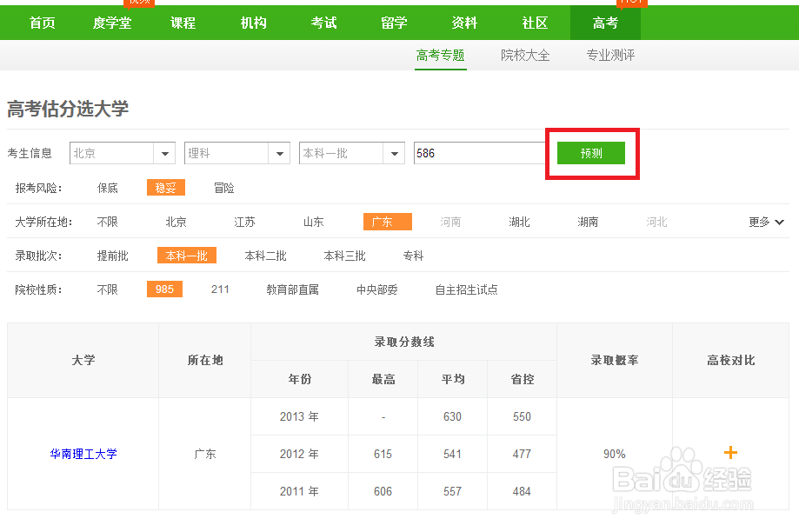
Task: Select 冒险 risk option
Action: pos(223,188)
